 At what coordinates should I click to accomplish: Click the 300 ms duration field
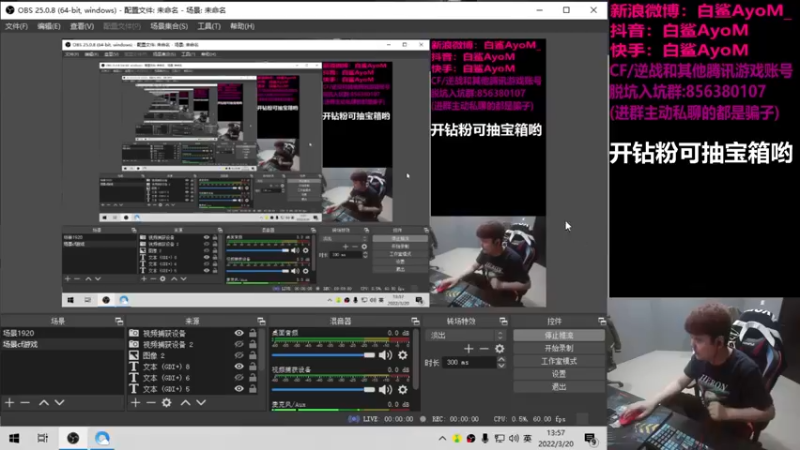tap(469, 362)
